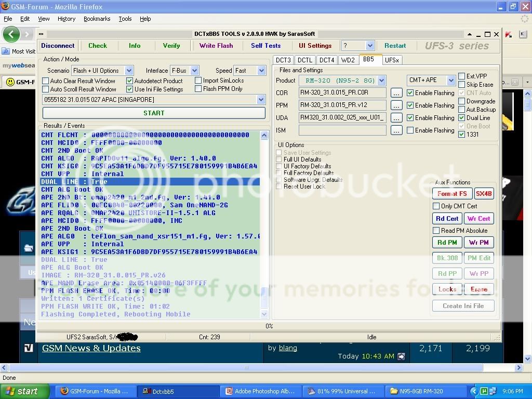Enable Import SimLocks checkbox
This screenshot has height=399, width=532.
pos(198,81)
